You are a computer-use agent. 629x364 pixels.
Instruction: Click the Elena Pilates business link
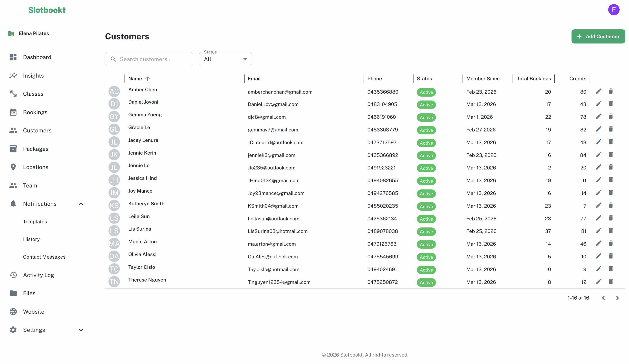34,33
